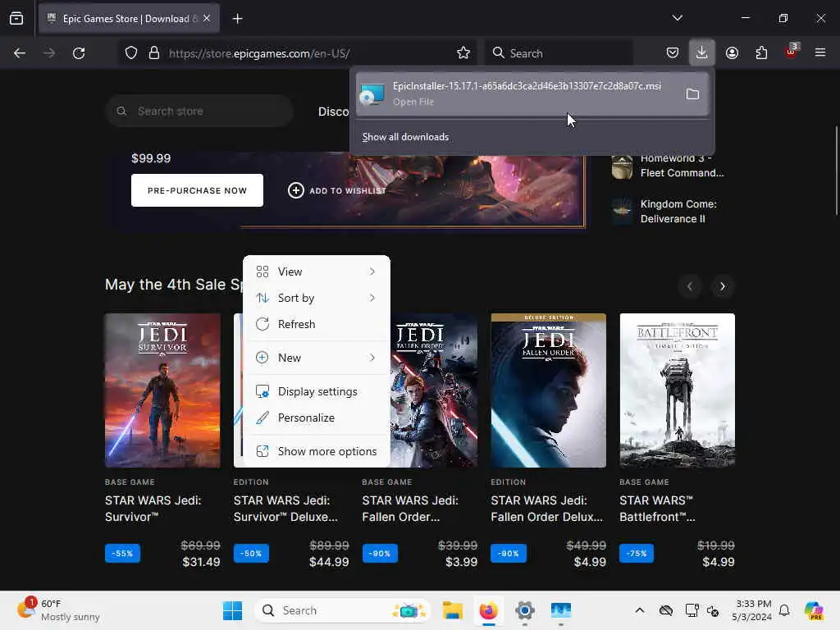The height and width of the screenshot is (630, 840).
Task: Click Pre-Purchase Now button
Action: coord(197,190)
